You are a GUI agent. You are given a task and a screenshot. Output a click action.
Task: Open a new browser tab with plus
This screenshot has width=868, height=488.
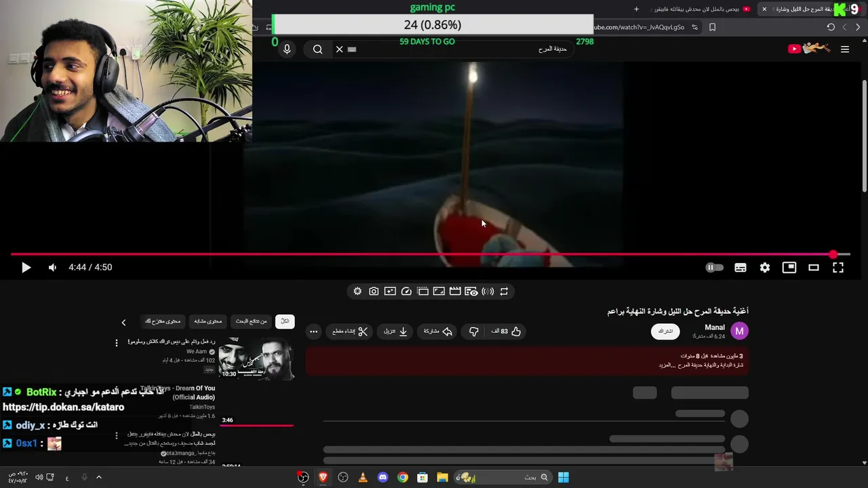pyautogui.click(x=636, y=9)
